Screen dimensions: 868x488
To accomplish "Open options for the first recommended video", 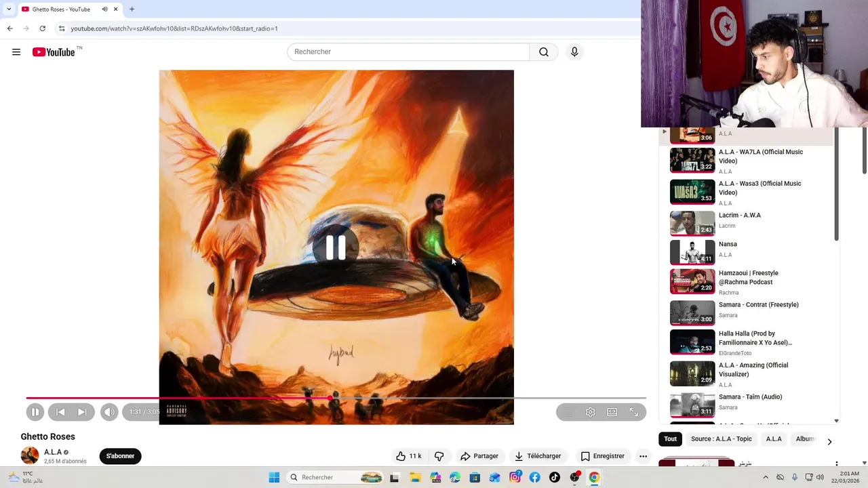I will tap(836, 465).
